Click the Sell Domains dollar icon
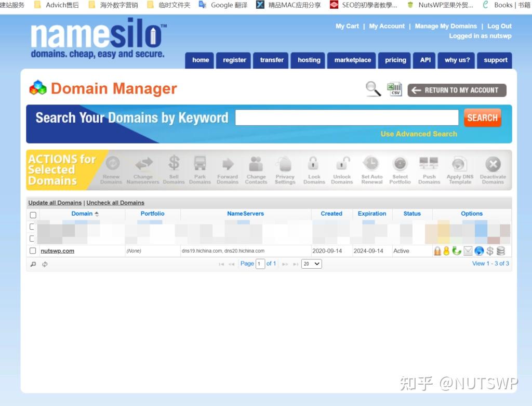 [174, 163]
